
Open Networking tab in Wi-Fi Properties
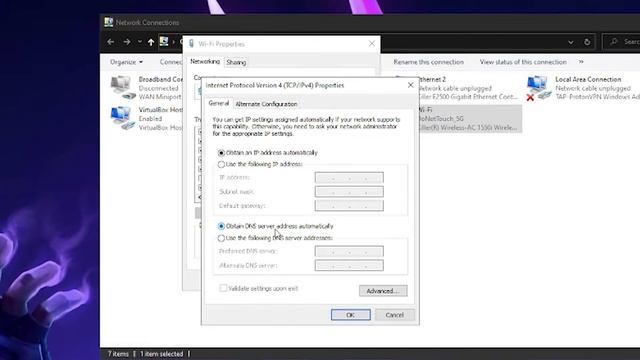point(205,62)
